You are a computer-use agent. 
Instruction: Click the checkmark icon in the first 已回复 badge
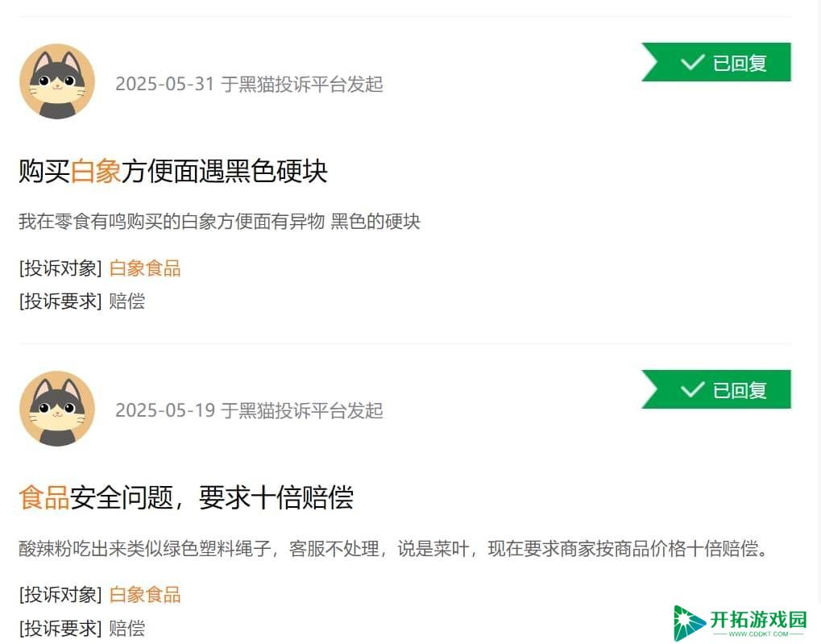coord(692,63)
